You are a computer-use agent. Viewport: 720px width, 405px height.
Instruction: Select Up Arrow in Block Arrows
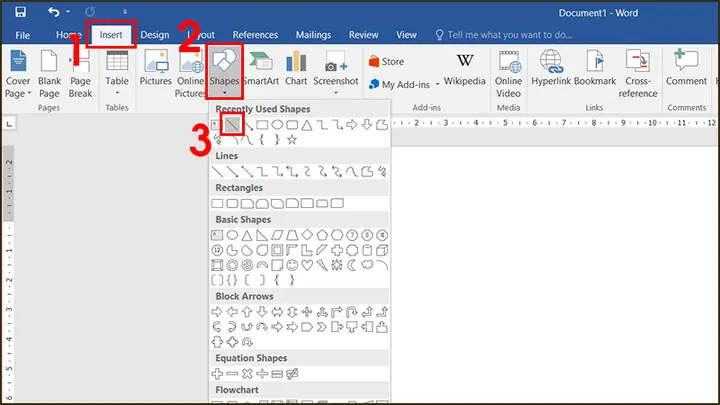[247, 312]
